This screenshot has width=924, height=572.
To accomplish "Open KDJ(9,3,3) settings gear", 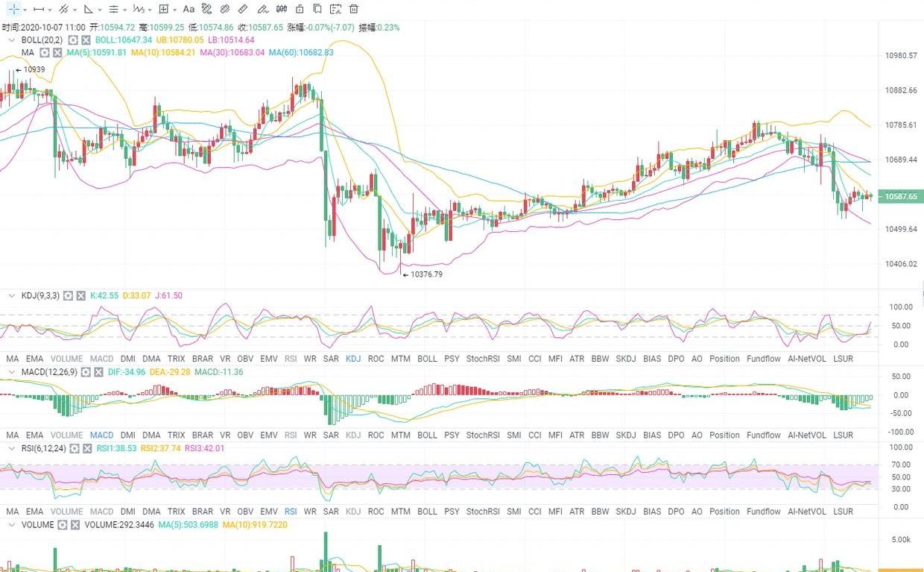I will [69, 296].
